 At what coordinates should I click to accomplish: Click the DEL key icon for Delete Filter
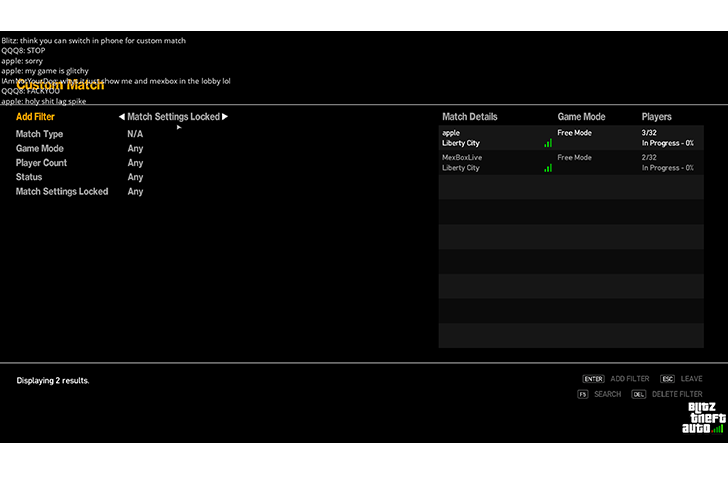[x=638, y=394]
